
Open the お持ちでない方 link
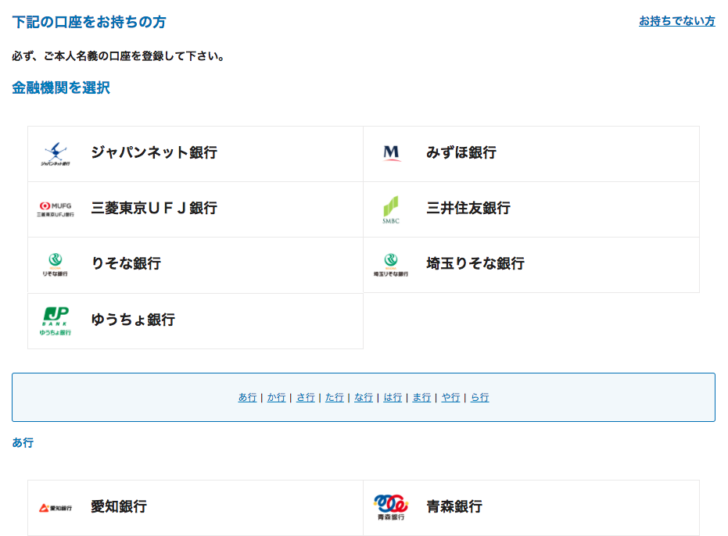click(x=677, y=21)
